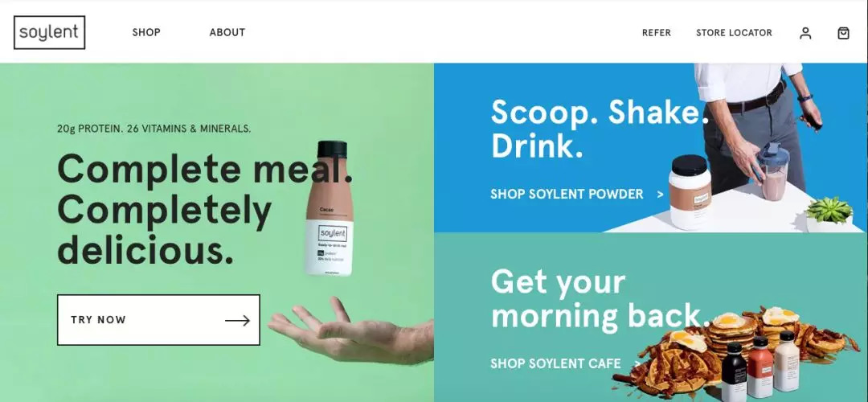Click the blender shaker cup image
This screenshot has height=402, width=868.
(x=773, y=171)
